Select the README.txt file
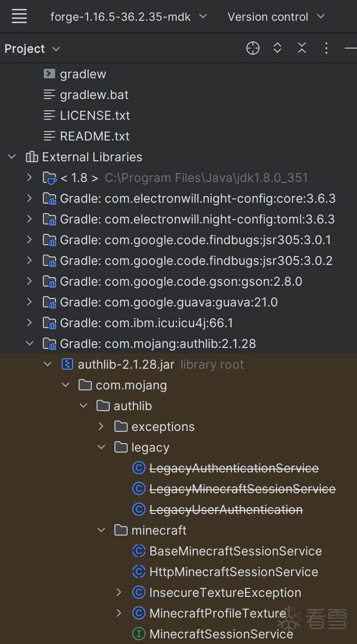Viewport: 357px width, 644px height. (95, 136)
